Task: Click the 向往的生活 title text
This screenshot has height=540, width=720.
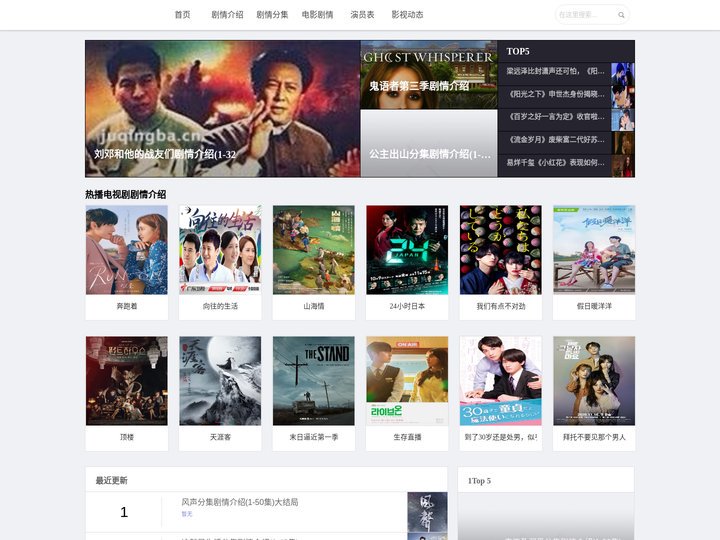Action: click(220, 306)
